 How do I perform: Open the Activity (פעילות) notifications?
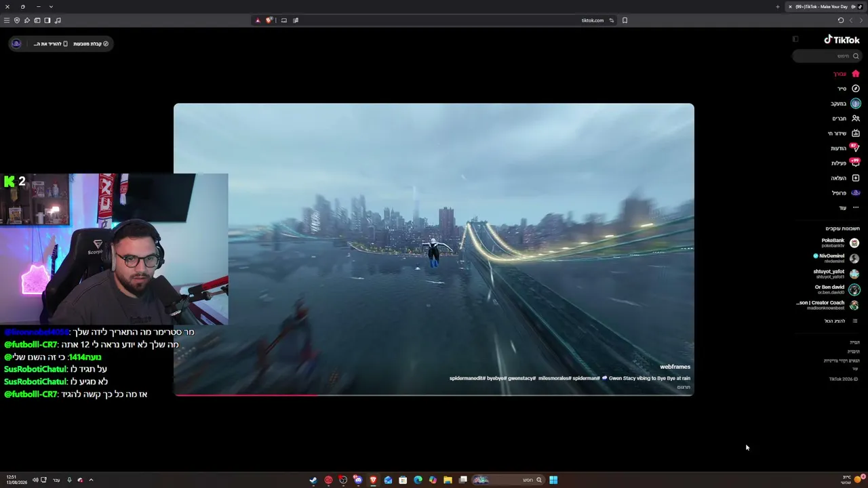845,163
